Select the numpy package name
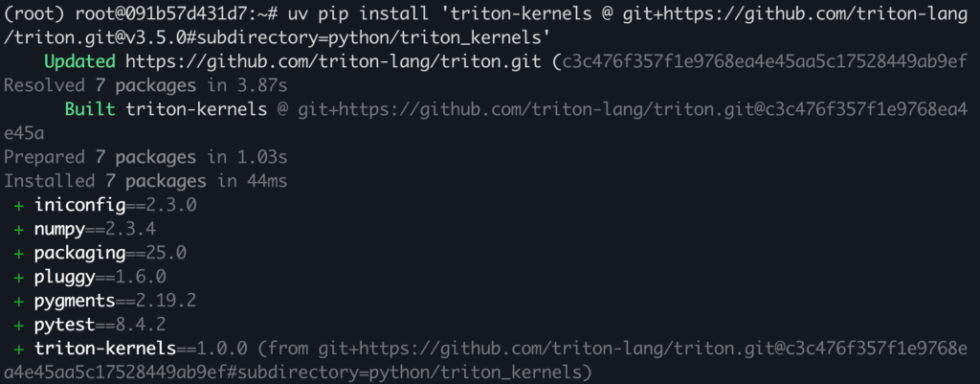The width and height of the screenshot is (980, 384). 59,229
